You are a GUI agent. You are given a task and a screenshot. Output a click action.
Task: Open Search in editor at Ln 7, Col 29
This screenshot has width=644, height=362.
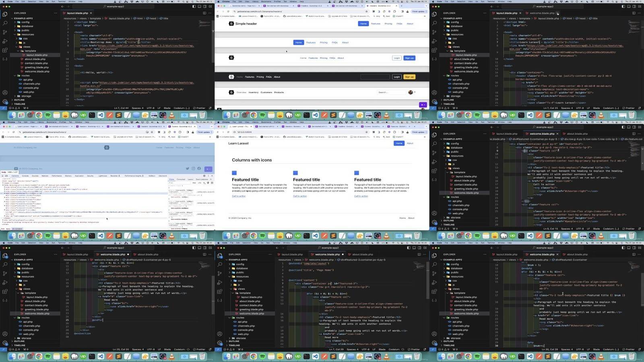(x=220, y=264)
